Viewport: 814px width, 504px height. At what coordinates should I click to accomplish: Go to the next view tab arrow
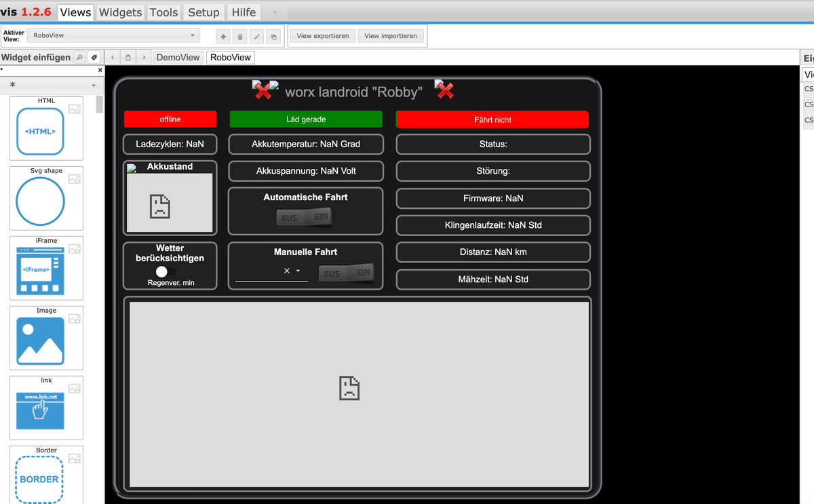(144, 58)
